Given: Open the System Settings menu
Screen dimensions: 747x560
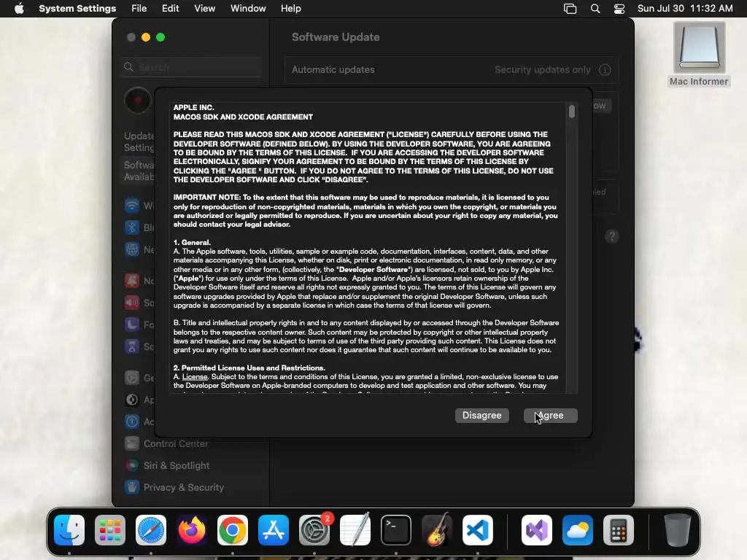Looking at the screenshot, I should pyautogui.click(x=77, y=9).
